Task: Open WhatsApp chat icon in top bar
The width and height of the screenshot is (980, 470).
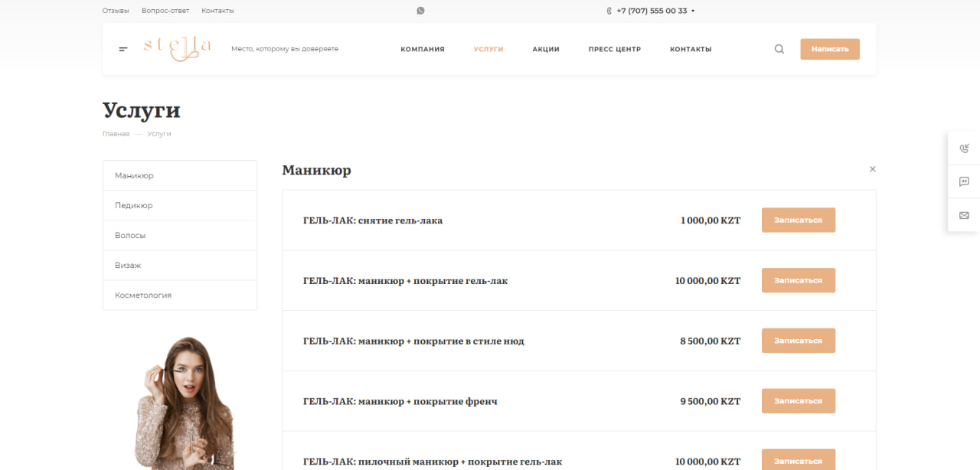Action: (420, 11)
